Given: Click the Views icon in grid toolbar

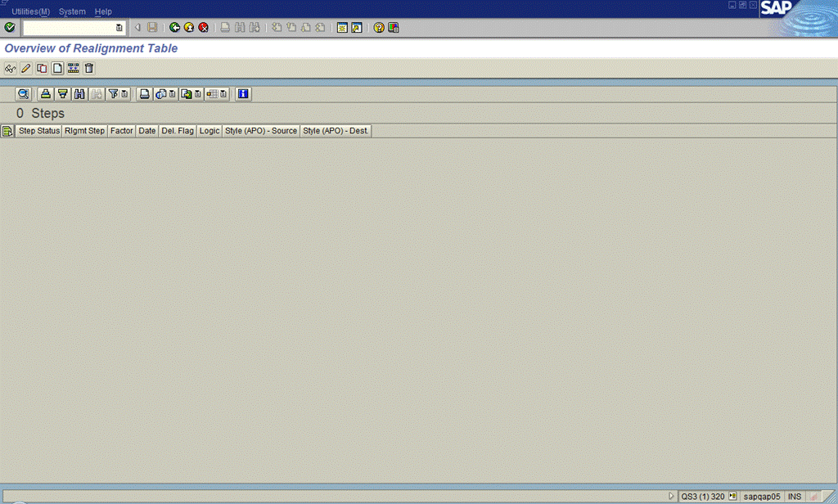Looking at the screenshot, I should 161,94.
